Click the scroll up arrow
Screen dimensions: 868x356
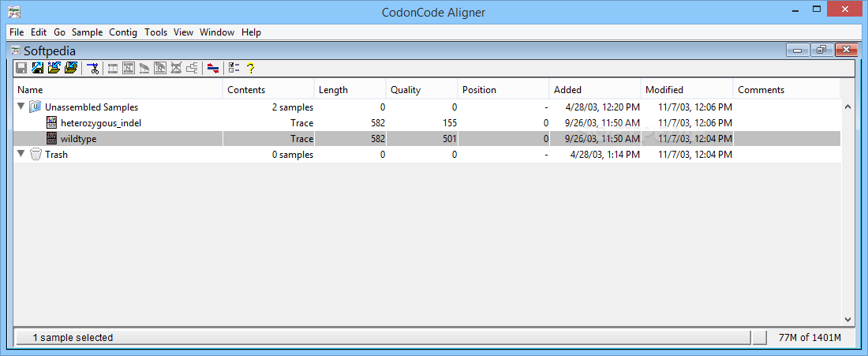point(847,107)
